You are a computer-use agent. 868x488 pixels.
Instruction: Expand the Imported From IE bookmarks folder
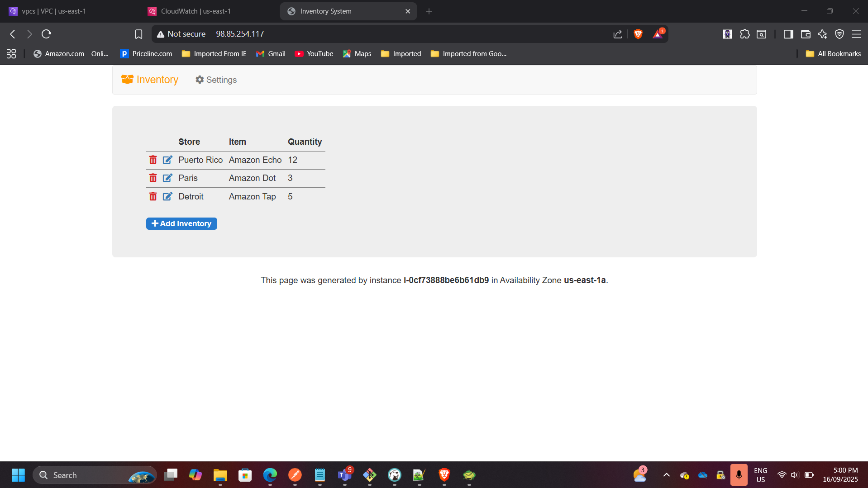pos(214,54)
